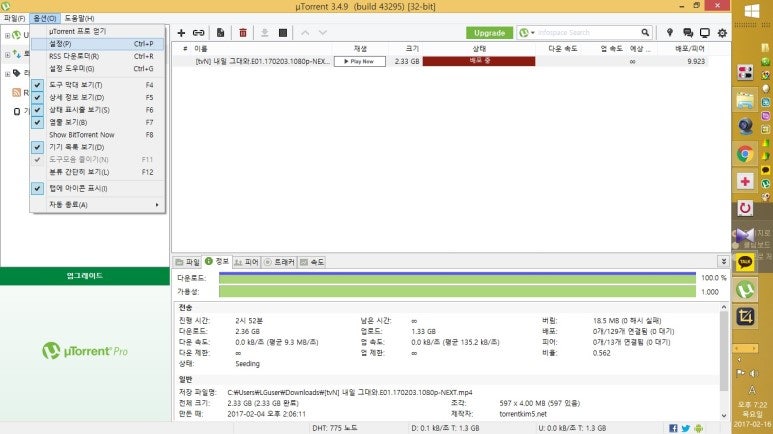Toggle 상세 정보 보기(D) menu item
Viewport: 773px width, 434px height.
pyautogui.click(x=98, y=97)
